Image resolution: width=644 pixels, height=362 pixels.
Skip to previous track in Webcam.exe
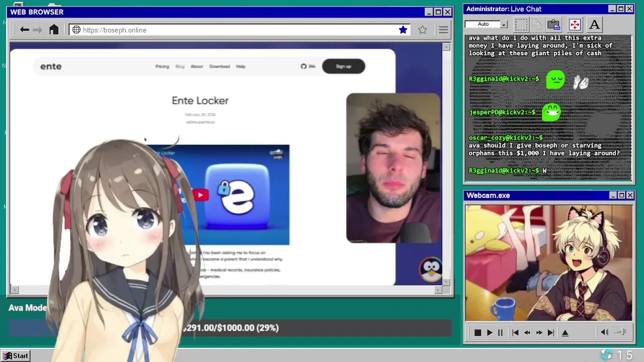(x=515, y=333)
